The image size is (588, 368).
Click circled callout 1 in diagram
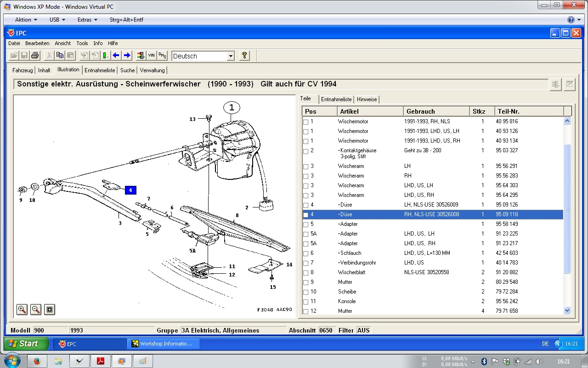[232, 108]
